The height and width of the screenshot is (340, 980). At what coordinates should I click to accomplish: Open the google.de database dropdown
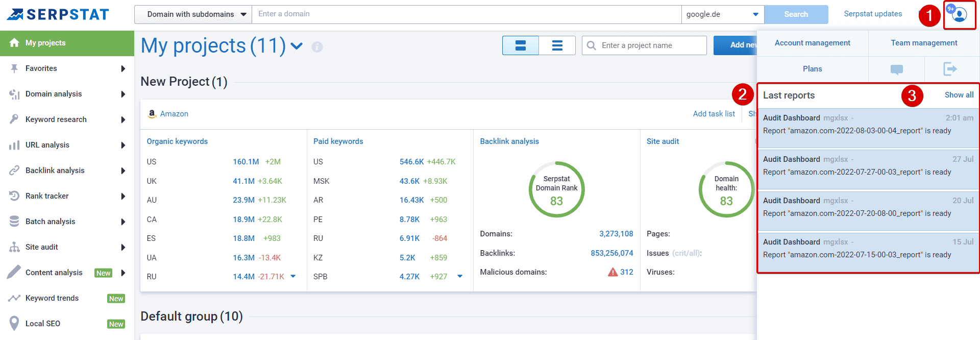point(722,14)
